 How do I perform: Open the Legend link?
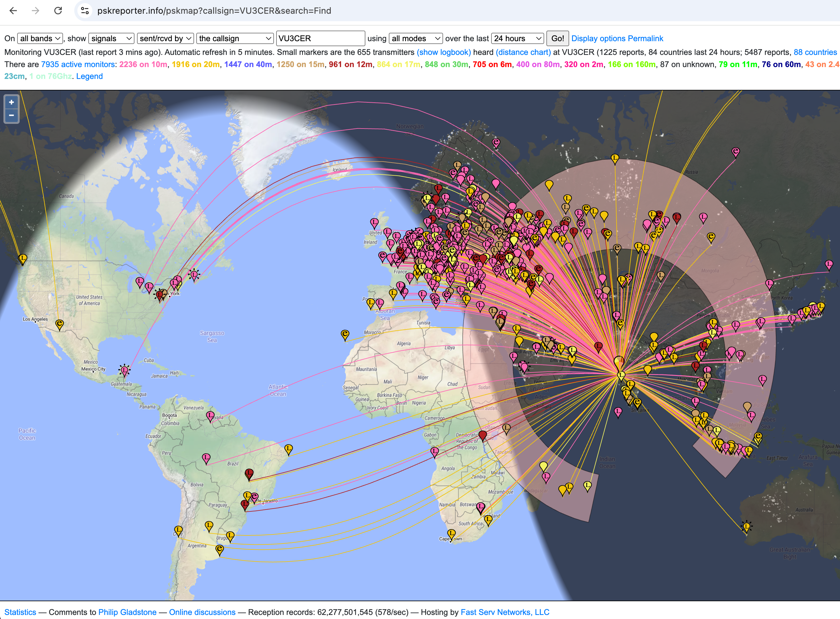pos(89,76)
